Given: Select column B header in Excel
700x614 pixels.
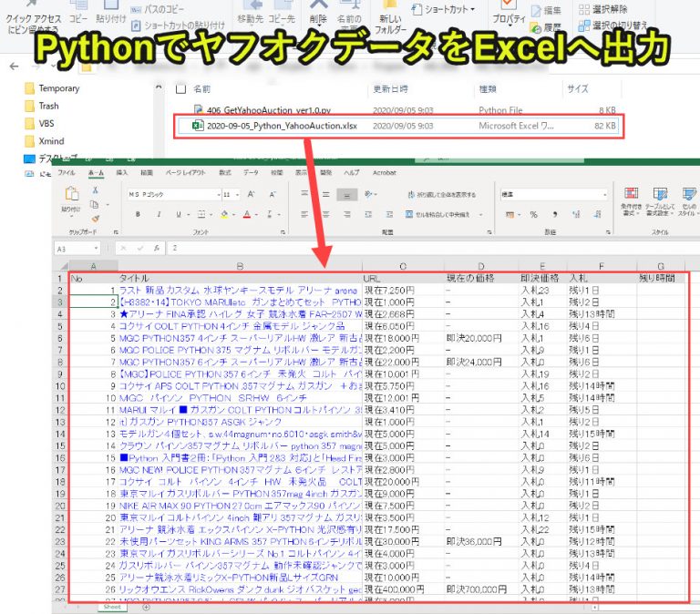Looking at the screenshot, I should click(x=240, y=266).
